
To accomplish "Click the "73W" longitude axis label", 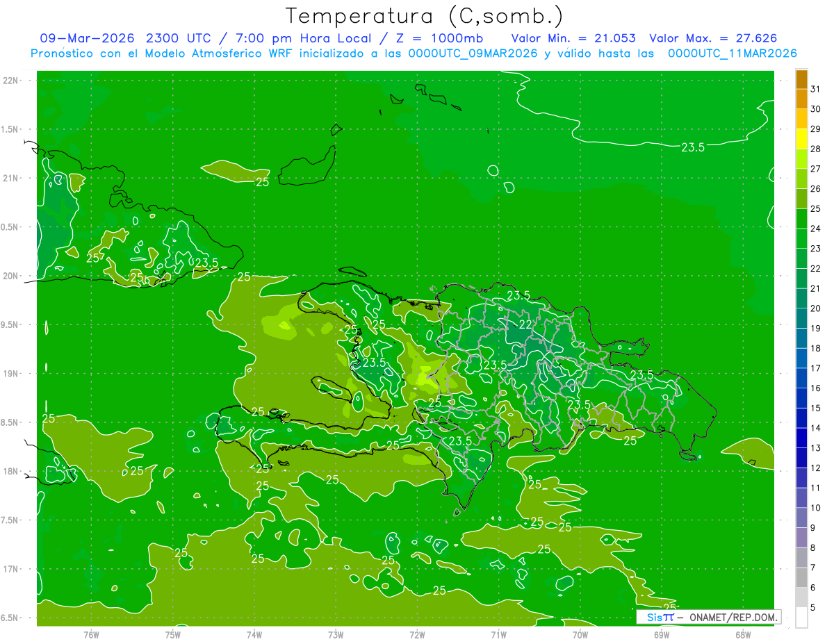I will click(336, 635).
